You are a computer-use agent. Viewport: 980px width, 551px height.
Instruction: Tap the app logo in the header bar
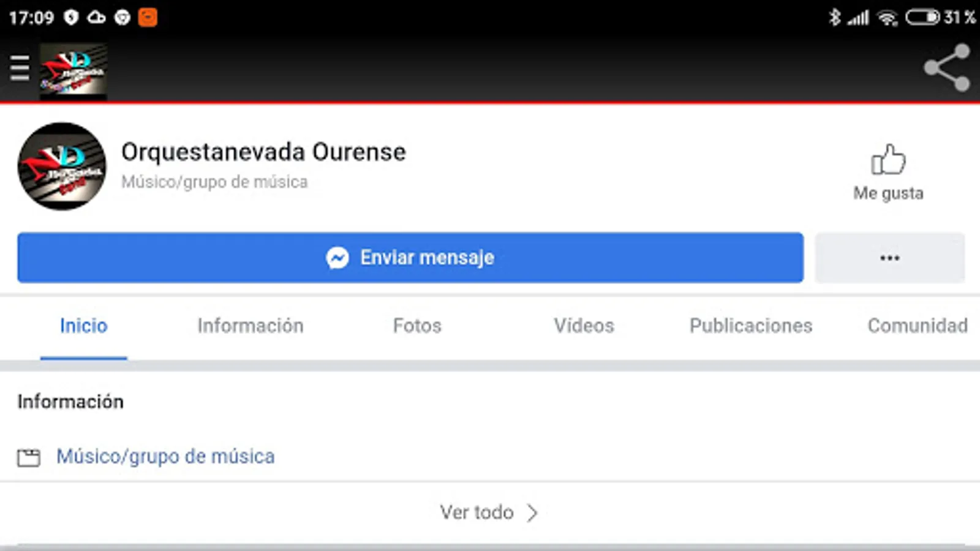click(x=73, y=71)
